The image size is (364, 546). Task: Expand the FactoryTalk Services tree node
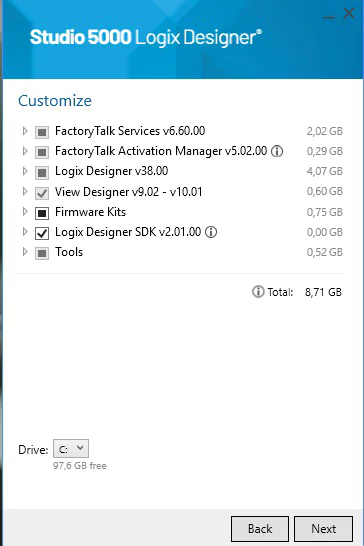(25, 131)
